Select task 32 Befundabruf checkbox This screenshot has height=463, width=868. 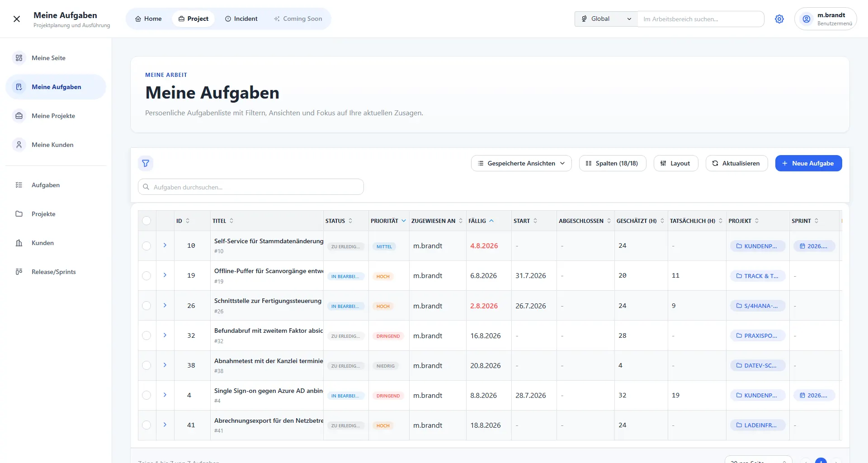[146, 335]
